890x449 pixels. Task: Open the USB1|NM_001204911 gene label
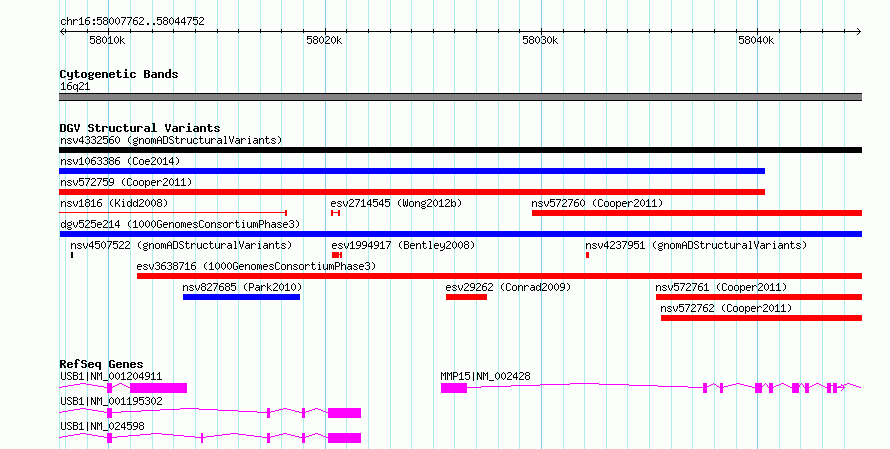click(x=111, y=376)
